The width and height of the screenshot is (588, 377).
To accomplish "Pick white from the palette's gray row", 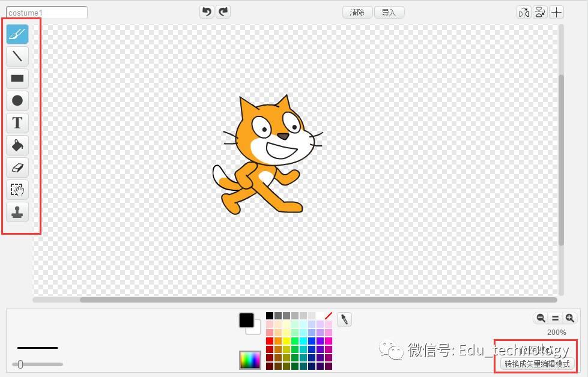I will (x=320, y=316).
